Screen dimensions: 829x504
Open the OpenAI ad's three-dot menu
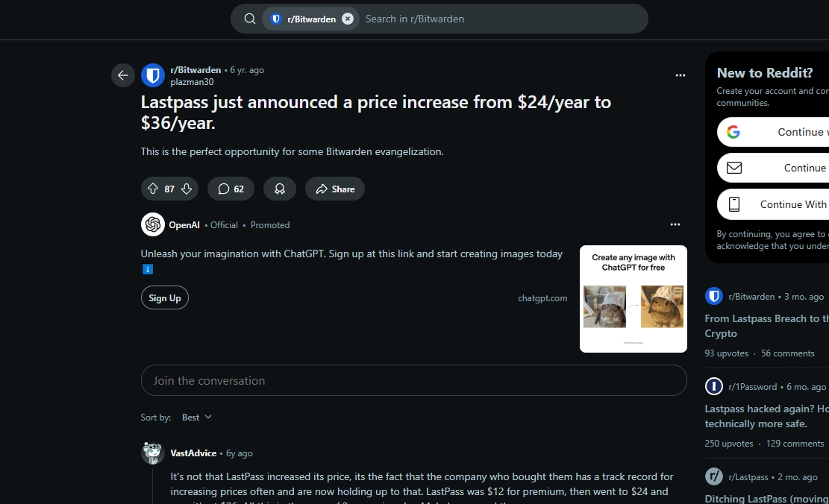(675, 224)
